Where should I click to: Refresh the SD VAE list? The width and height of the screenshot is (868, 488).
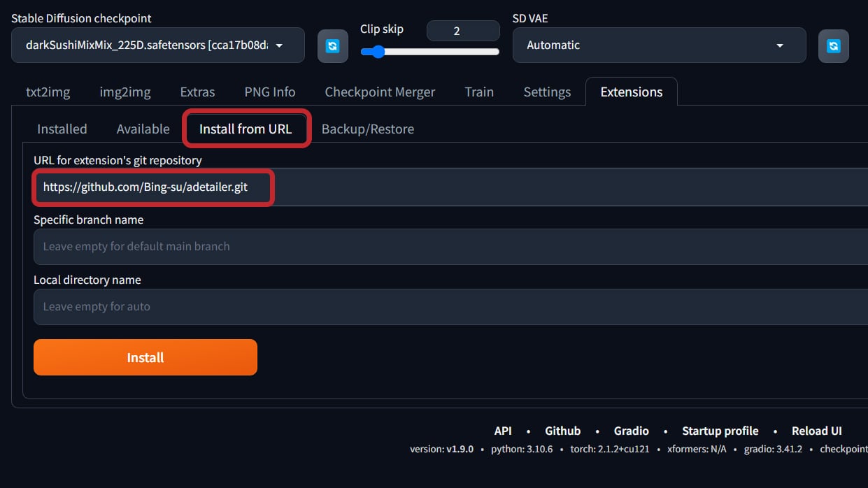834,46
